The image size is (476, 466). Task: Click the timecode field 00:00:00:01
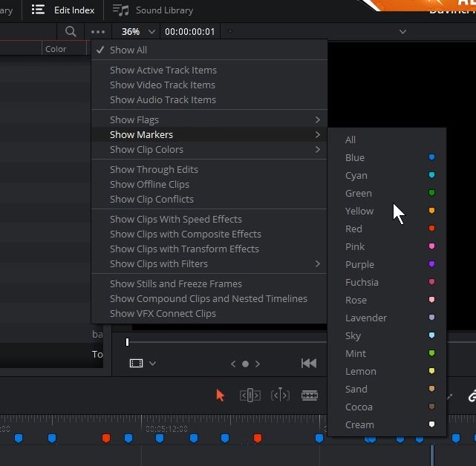[x=190, y=32]
